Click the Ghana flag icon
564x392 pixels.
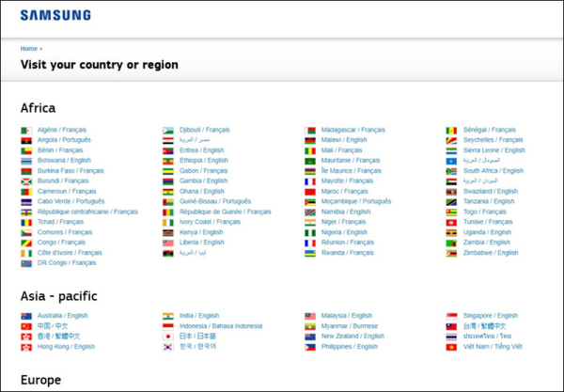[168, 192]
